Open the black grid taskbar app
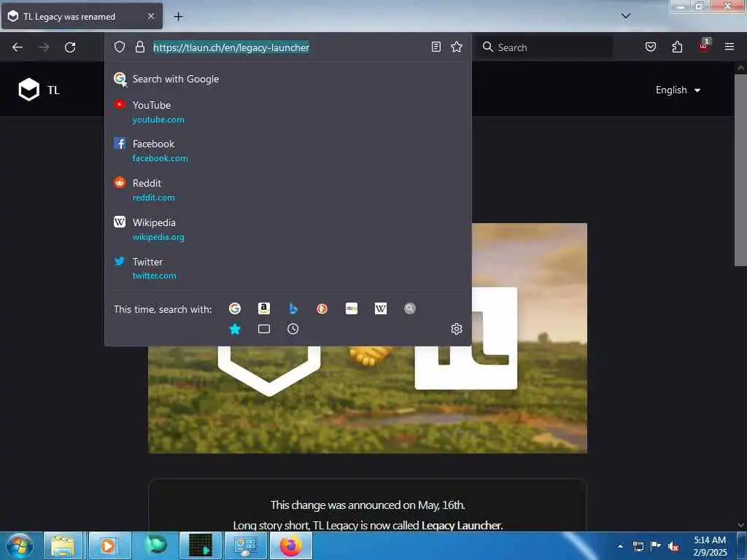747x560 pixels. [200, 545]
